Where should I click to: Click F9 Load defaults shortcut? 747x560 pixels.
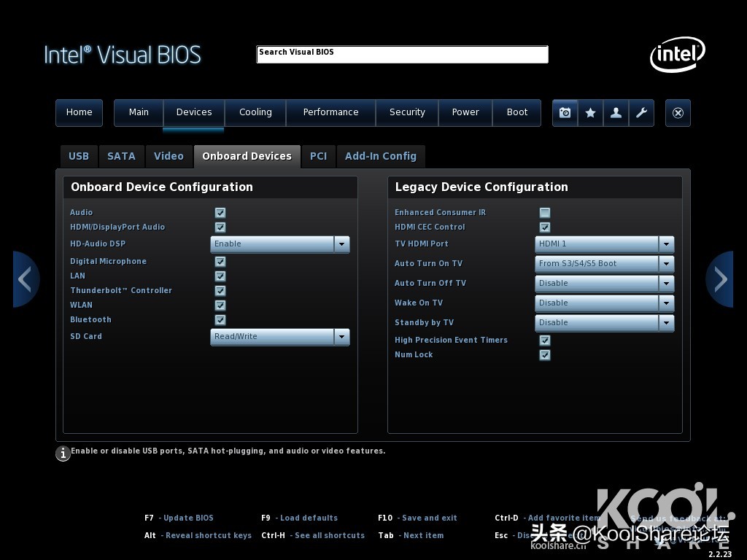[299, 518]
